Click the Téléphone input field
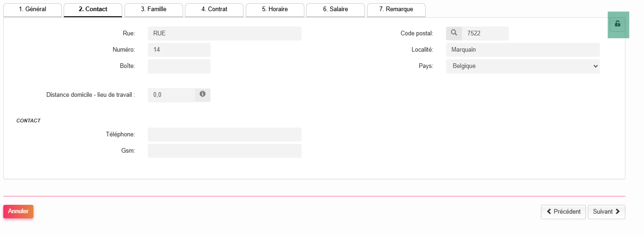 [x=224, y=135]
